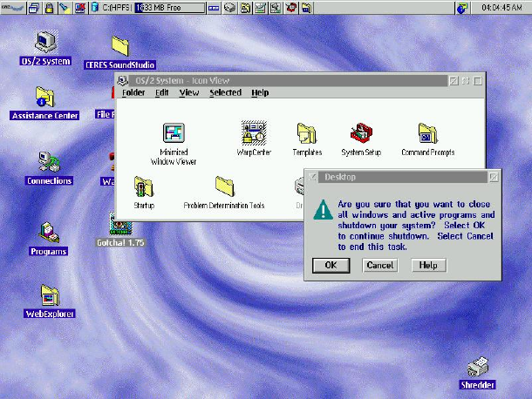This screenshot has height=399, width=532.
Task: Click the C: drive free space monitor
Action: pos(170,8)
